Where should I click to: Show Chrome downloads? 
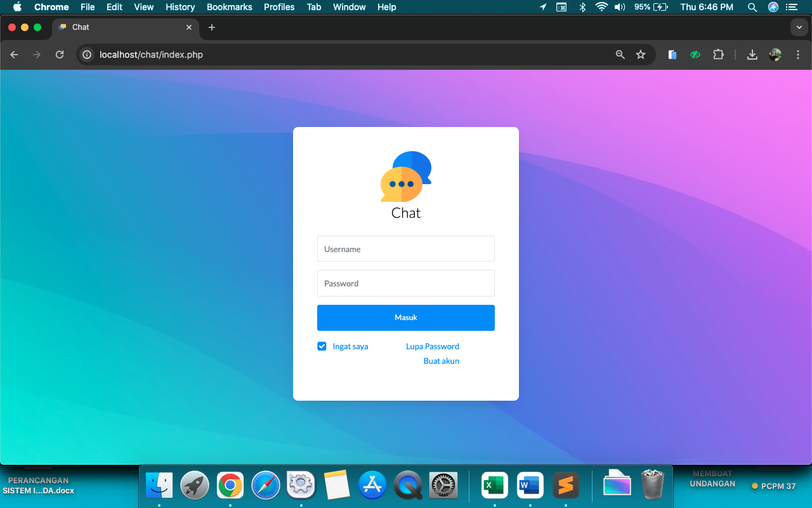752,55
